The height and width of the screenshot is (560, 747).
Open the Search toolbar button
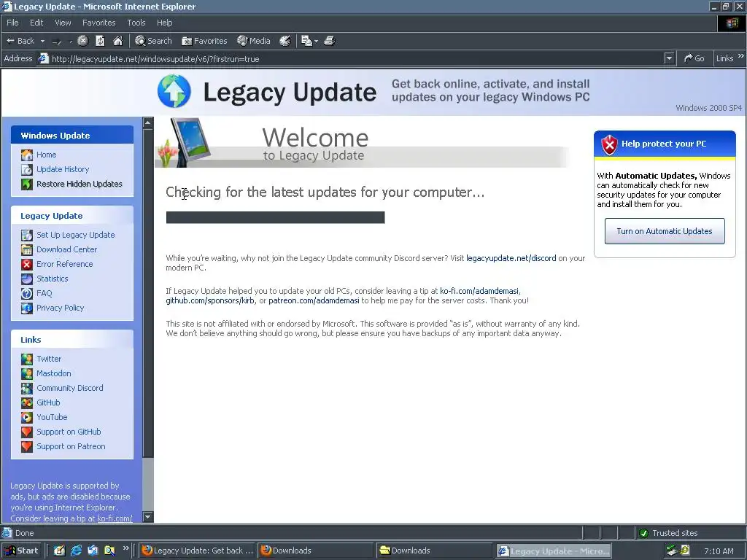[153, 41]
